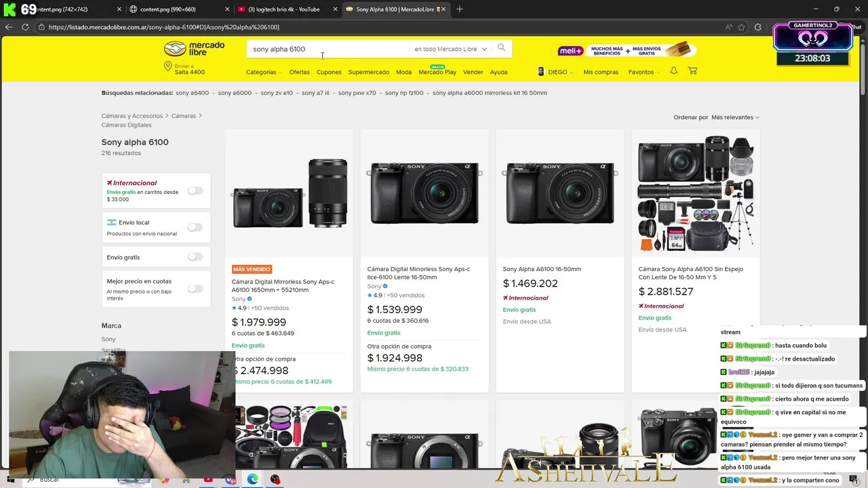Open Ofertas in the navigation
Image resolution: width=868 pixels, height=488 pixels.
pyautogui.click(x=299, y=72)
